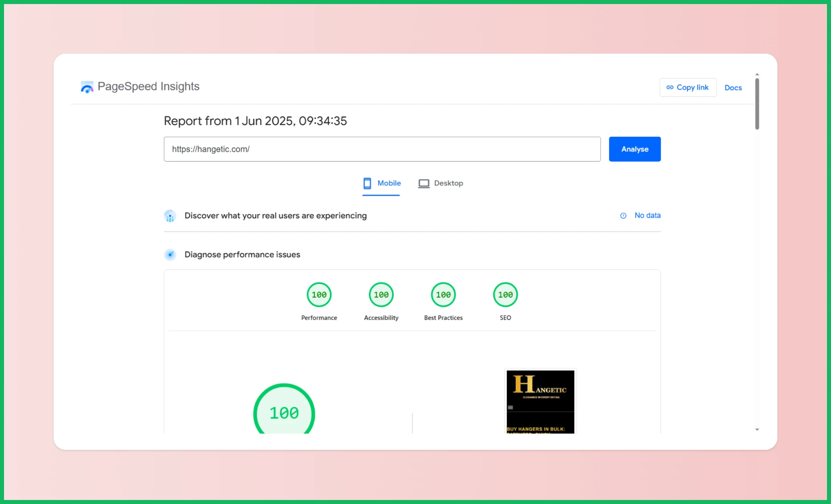Open the Docs link
Screen dimensions: 831x504
pos(733,88)
